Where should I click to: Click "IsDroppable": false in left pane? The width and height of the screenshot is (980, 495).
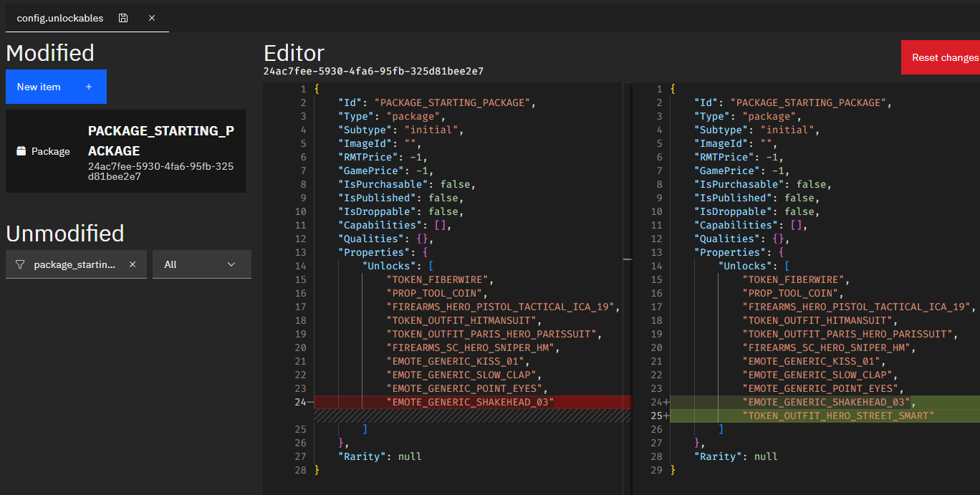click(401, 211)
